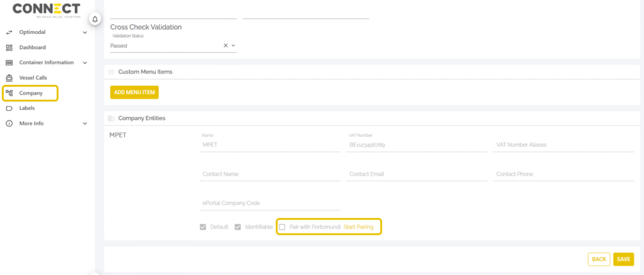Click the Contact Email input field
The image size is (644, 275).
[x=416, y=174]
